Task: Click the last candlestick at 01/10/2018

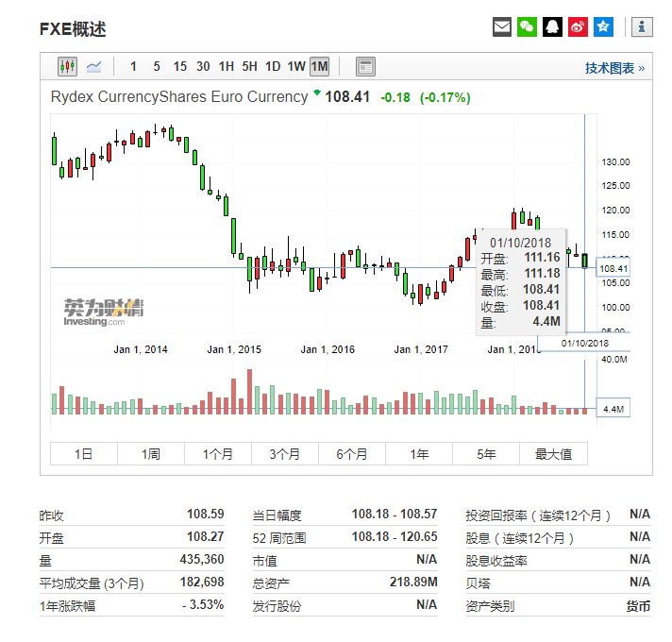Action: click(x=584, y=261)
